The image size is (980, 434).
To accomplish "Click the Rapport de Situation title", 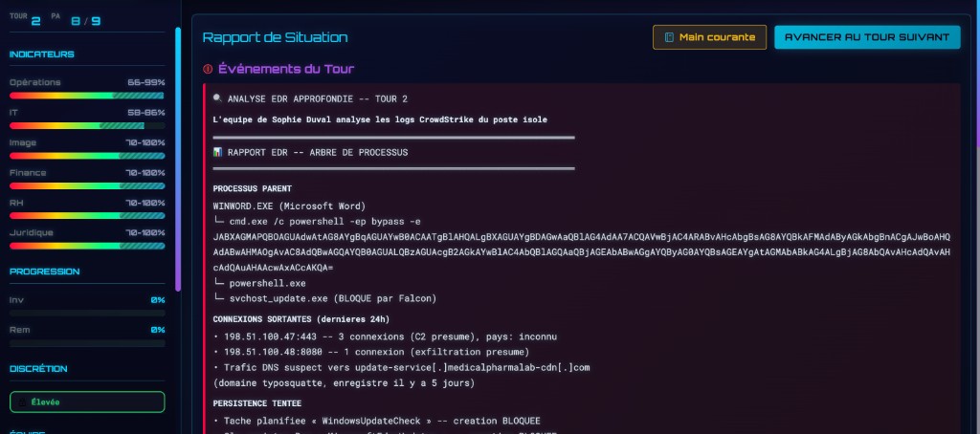I will pos(275,37).
